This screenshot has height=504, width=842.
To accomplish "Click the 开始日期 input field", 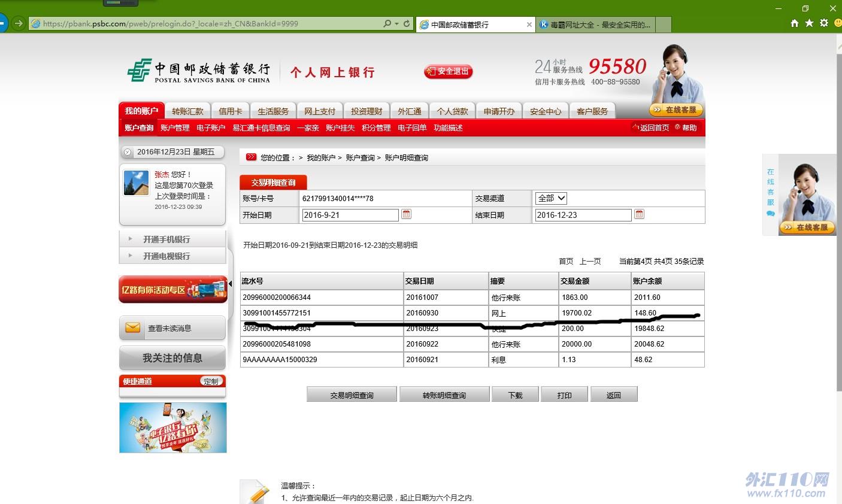I will pos(350,215).
